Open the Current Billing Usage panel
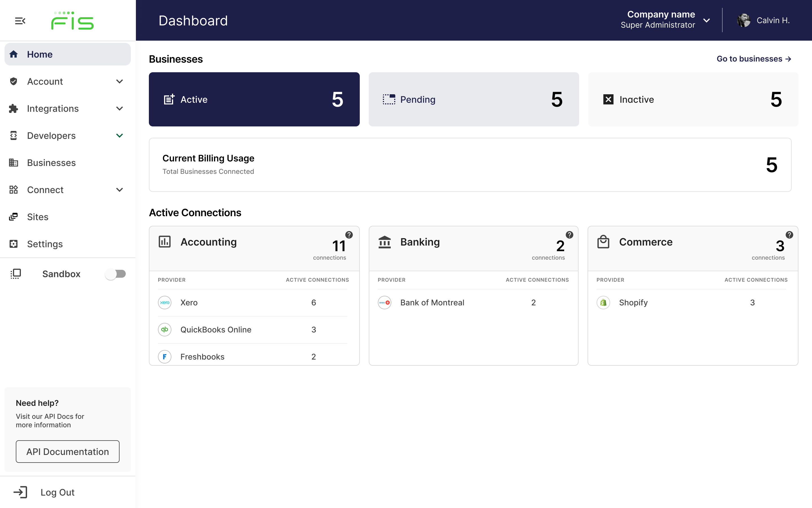The width and height of the screenshot is (812, 508). (470, 165)
